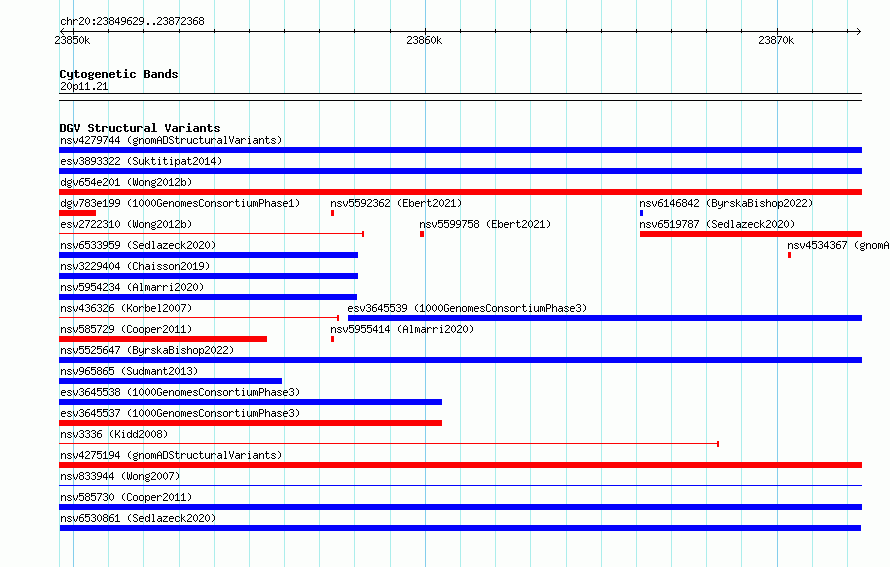The height and width of the screenshot is (567, 890).
Task: Open the nsv4534367 variant label
Action: tap(838, 245)
